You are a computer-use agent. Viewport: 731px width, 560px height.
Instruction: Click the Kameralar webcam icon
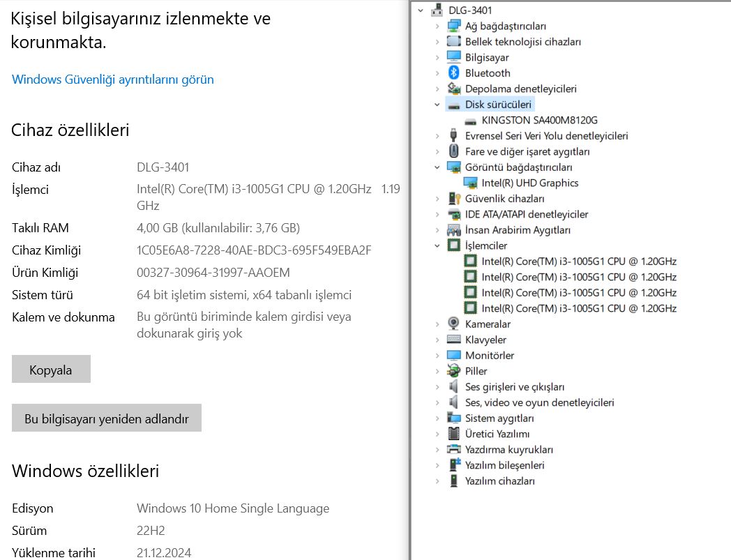453,323
